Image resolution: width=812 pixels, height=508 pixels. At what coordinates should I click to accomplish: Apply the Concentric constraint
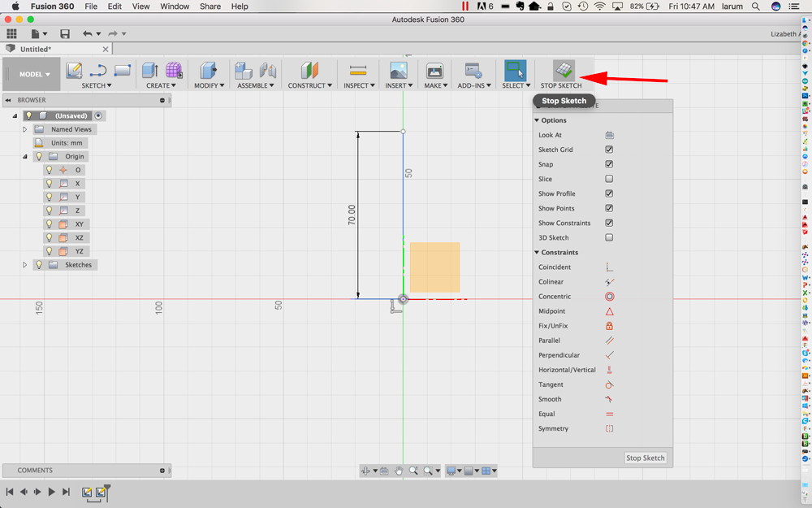610,297
